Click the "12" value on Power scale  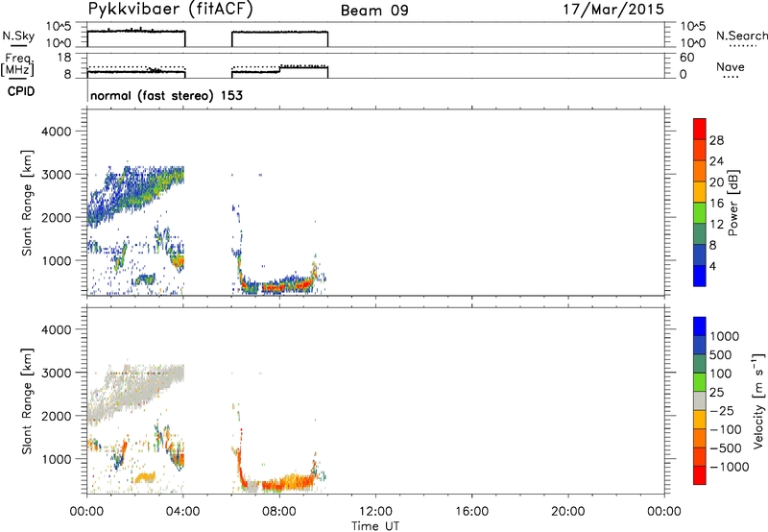coord(716,225)
